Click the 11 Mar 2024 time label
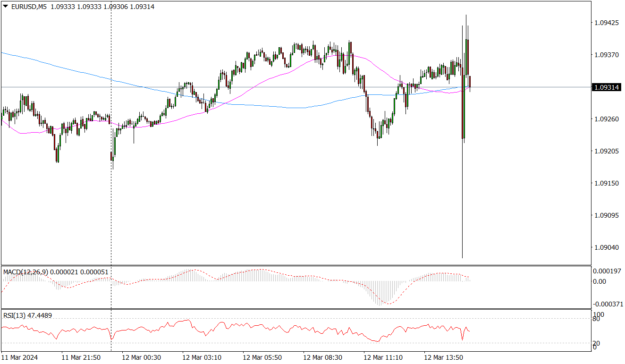The image size is (625, 364). click(x=19, y=357)
